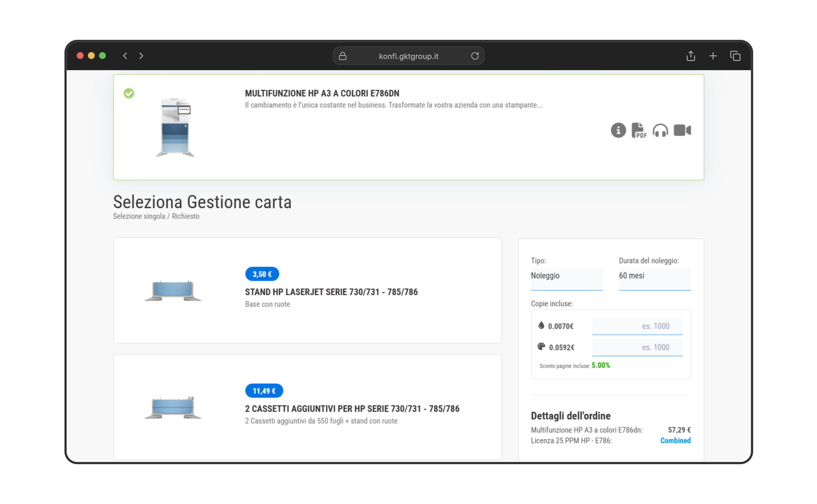817x504 pixels.
Task: Focus the black copies input field
Action: [637, 326]
